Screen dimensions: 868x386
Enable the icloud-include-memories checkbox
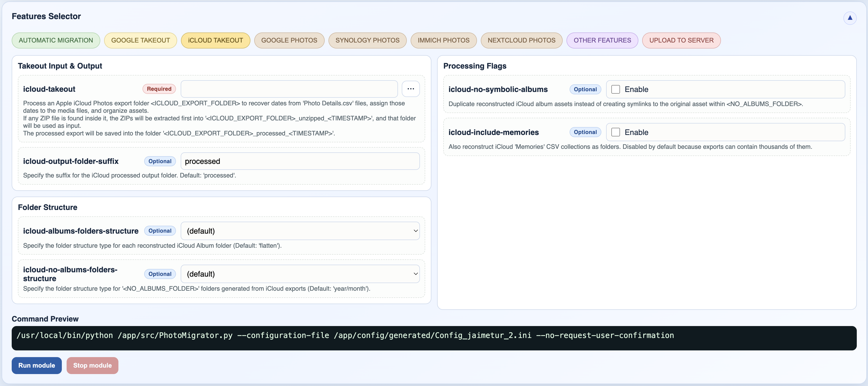click(616, 132)
